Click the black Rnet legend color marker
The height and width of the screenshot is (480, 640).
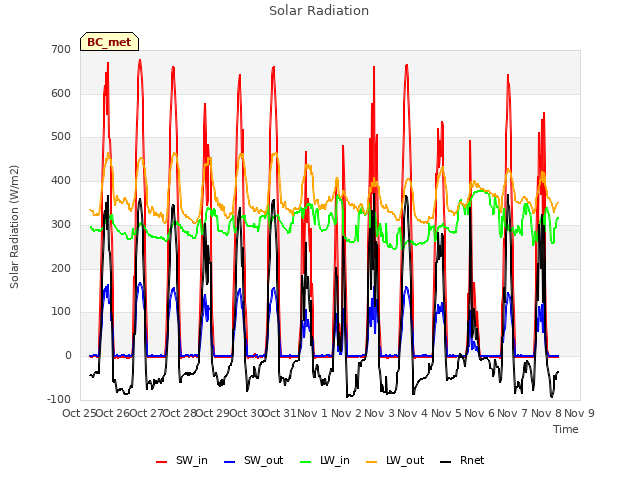446,462
